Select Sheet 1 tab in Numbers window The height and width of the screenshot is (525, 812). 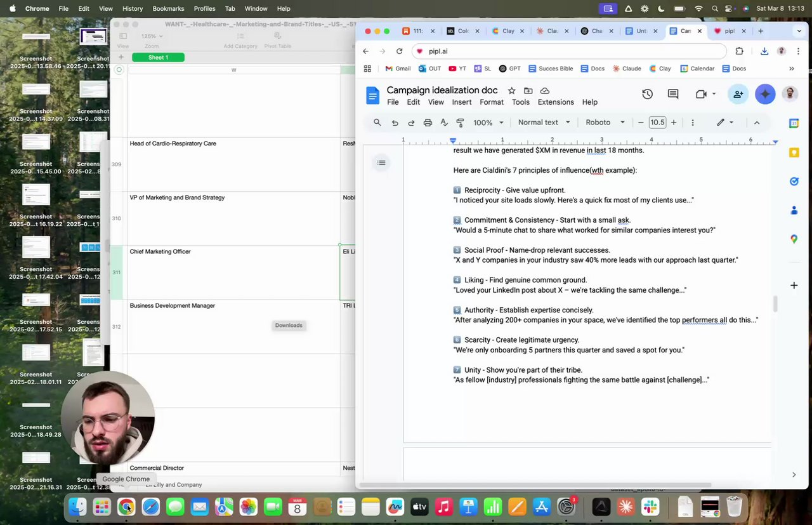[x=158, y=57]
